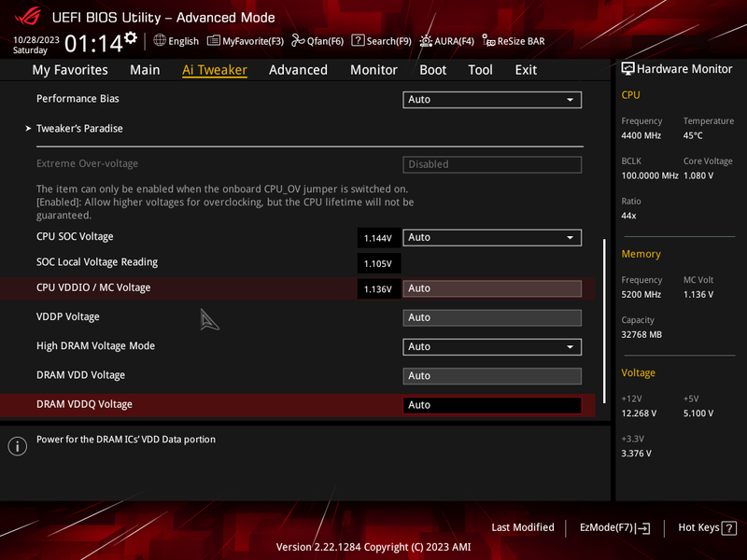Open High DRAM Voltage Mode dropdown
747x560 pixels.
coord(492,346)
